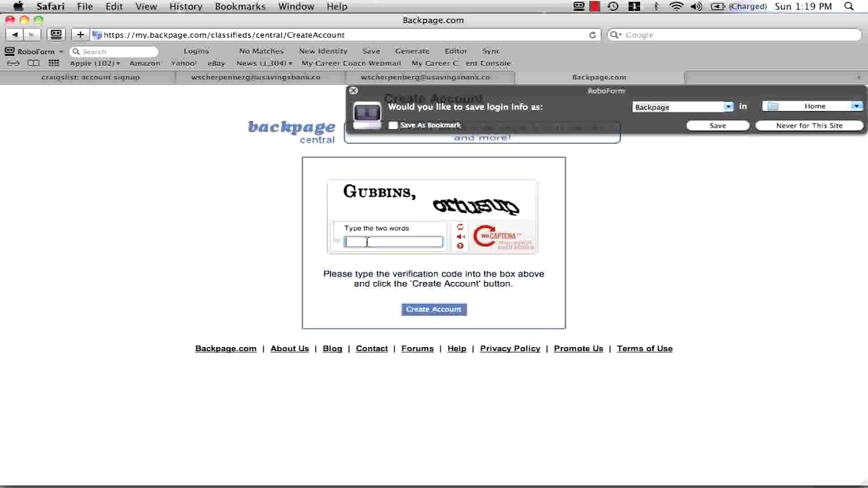Click the Bluetooth menu bar icon
Image resolution: width=868 pixels, height=488 pixels.
(656, 6)
